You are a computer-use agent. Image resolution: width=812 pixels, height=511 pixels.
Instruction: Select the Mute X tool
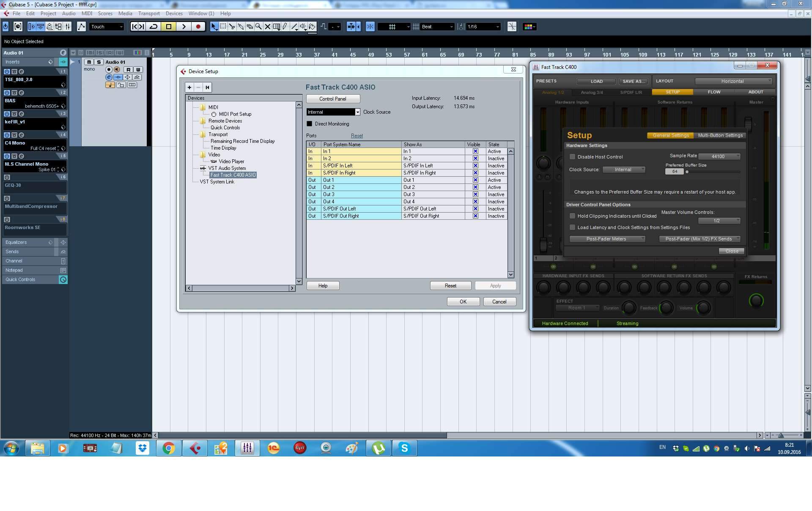point(267,27)
